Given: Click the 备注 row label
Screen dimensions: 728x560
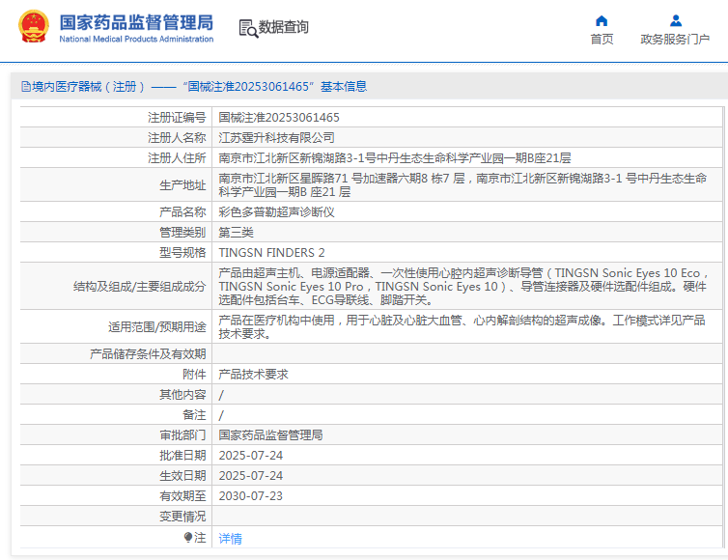Looking at the screenshot, I should [194, 414].
